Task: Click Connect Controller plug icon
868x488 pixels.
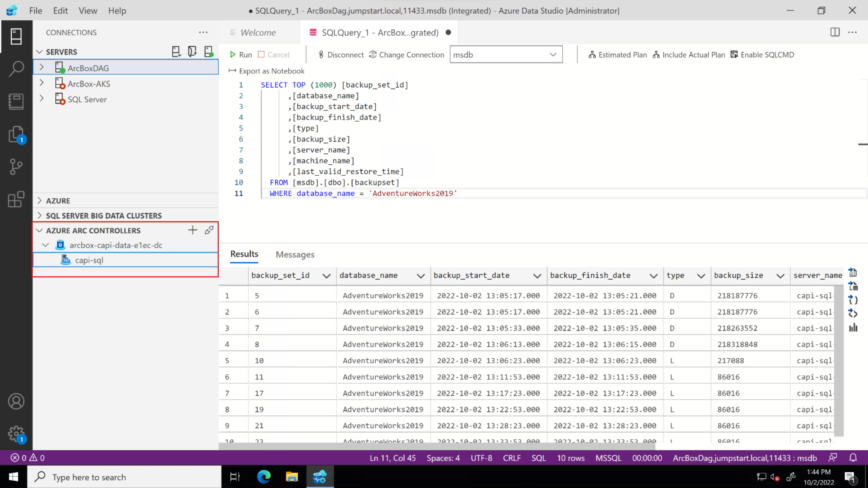Action: tap(209, 230)
